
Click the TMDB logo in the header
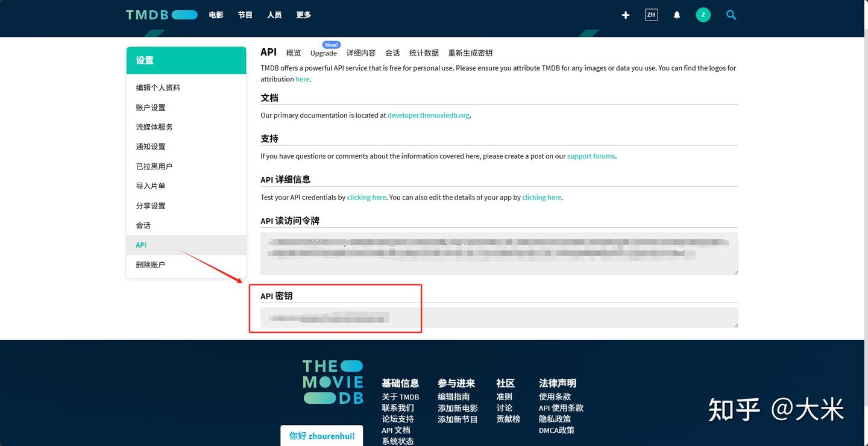click(161, 14)
